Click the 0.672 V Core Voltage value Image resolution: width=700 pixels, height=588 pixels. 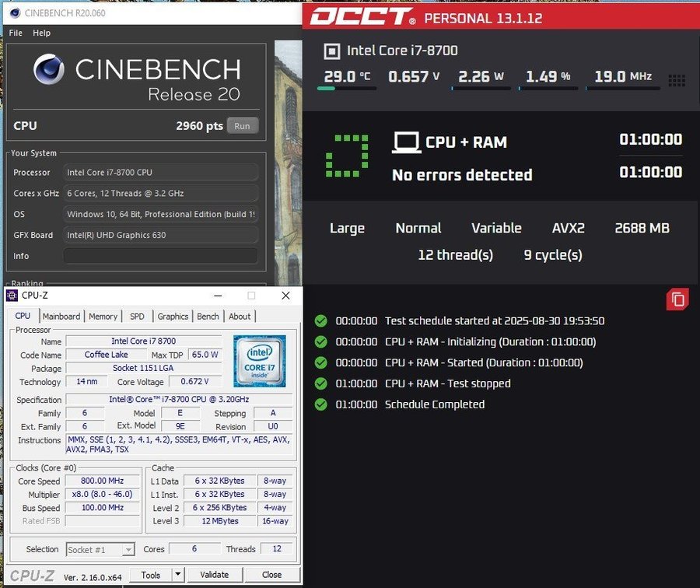point(194,382)
